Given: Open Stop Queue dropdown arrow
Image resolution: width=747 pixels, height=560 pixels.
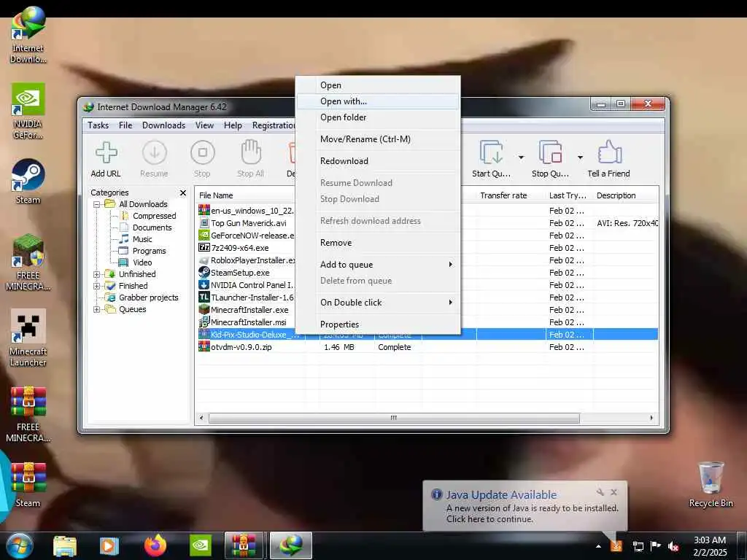Looking at the screenshot, I should [x=580, y=157].
